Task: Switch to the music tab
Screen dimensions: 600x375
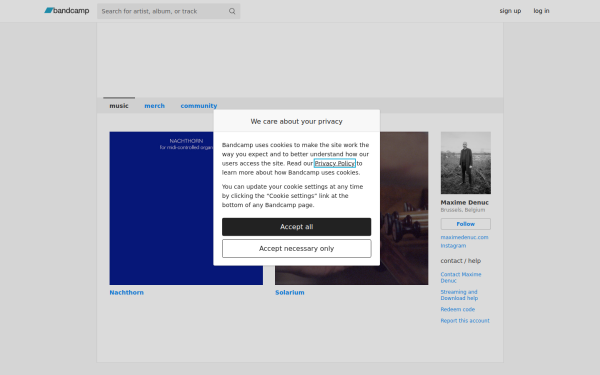Action: [119, 106]
